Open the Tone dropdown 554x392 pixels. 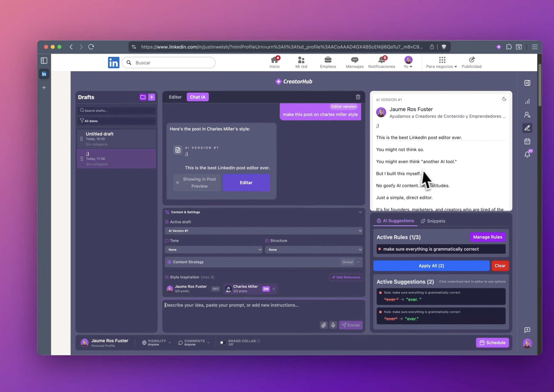tap(213, 250)
